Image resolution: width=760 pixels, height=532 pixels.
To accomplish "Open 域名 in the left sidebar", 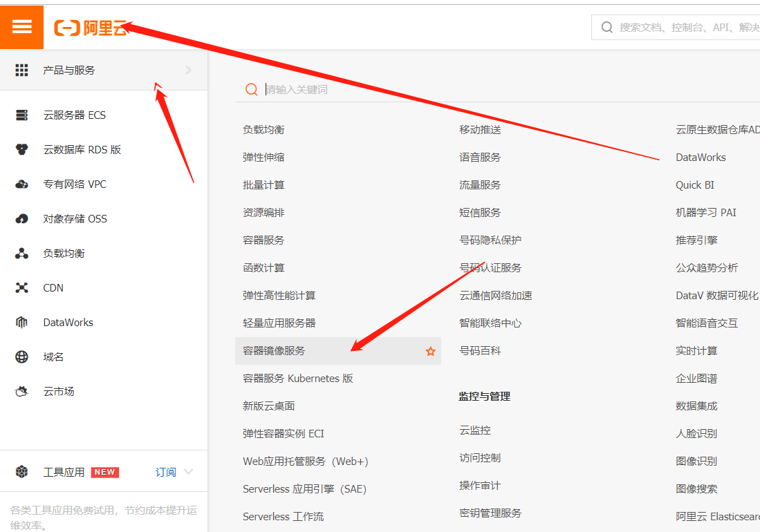I will click(x=53, y=357).
